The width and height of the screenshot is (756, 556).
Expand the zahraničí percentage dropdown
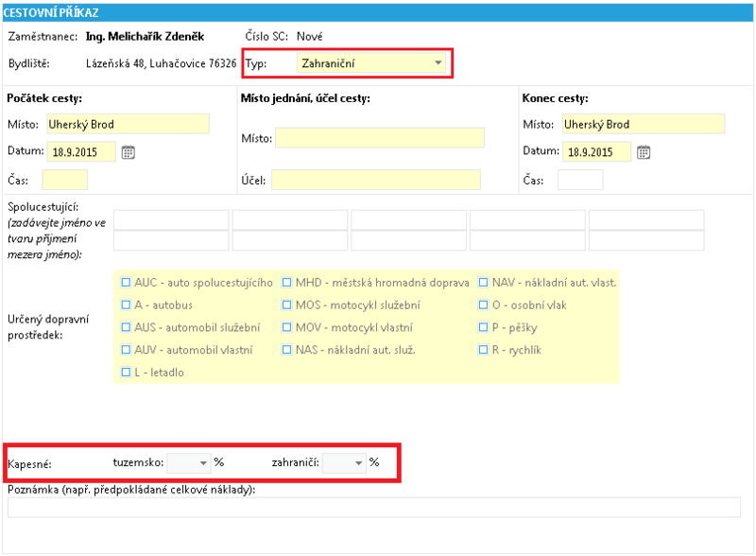click(x=344, y=463)
